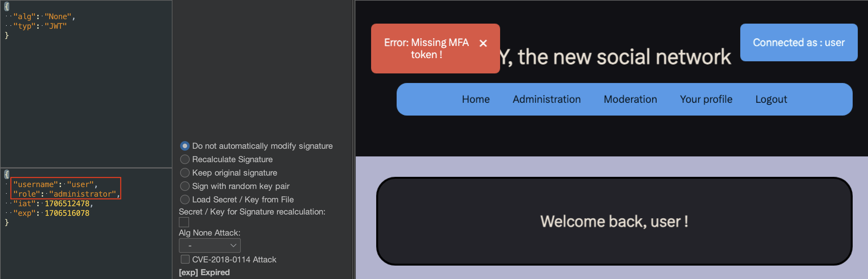The height and width of the screenshot is (279, 868).
Task: Click the JWT header alg value
Action: [57, 17]
